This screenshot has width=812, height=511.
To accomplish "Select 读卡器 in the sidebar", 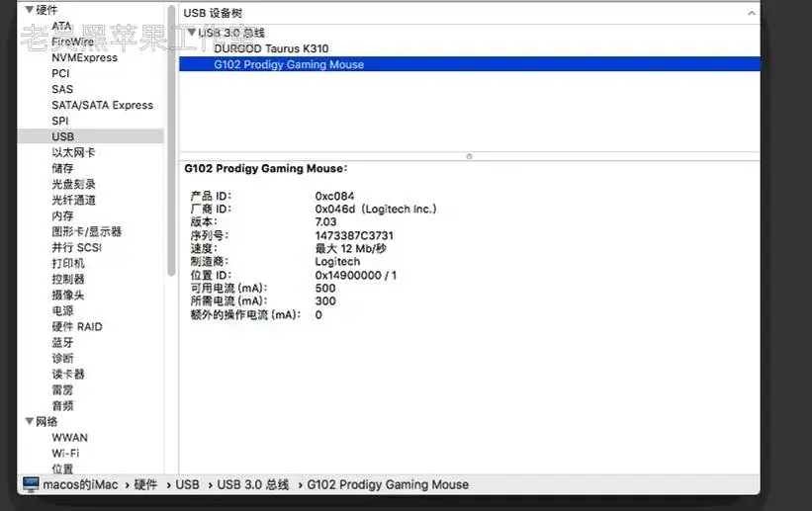I will [68, 375].
